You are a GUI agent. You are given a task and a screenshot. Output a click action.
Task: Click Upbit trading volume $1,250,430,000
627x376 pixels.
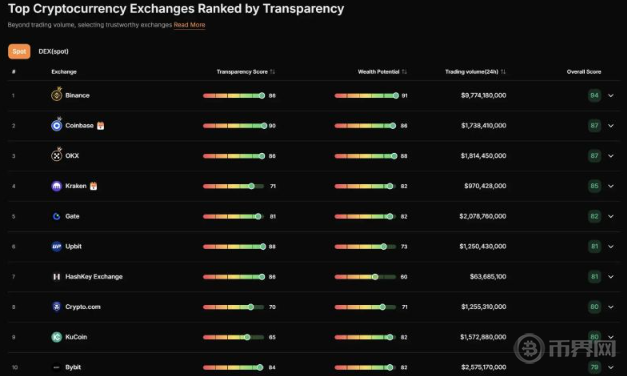click(x=483, y=246)
